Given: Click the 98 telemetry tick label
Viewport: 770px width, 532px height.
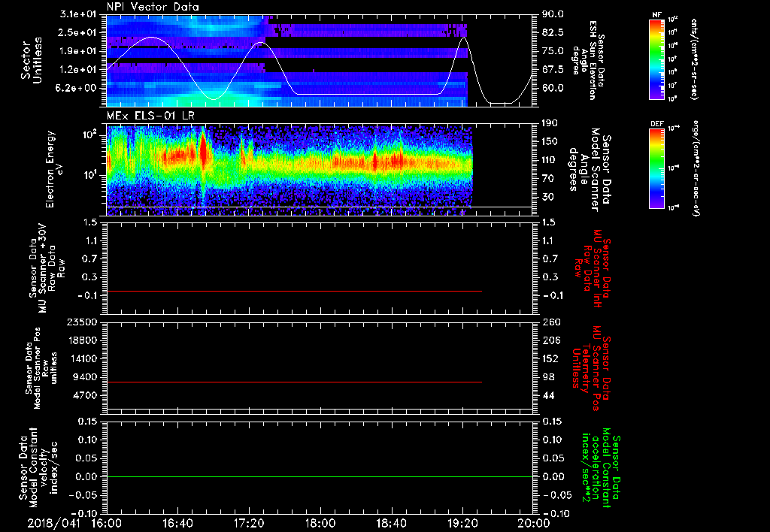Looking at the screenshot, I should tap(548, 377).
